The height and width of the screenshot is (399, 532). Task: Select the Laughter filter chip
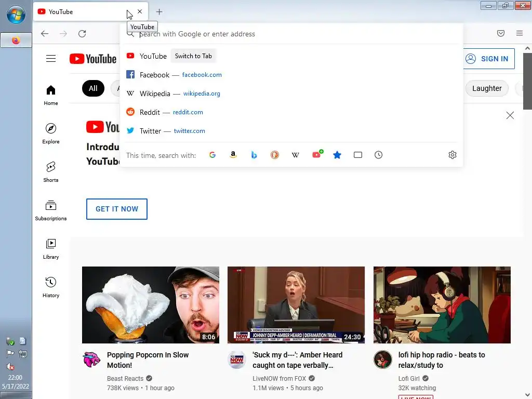click(487, 88)
